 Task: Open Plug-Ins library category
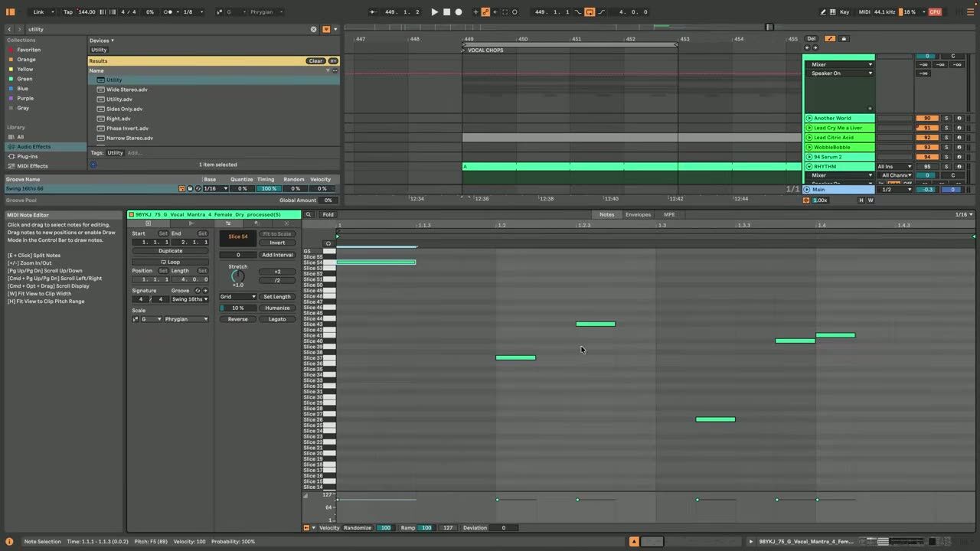tap(28, 156)
